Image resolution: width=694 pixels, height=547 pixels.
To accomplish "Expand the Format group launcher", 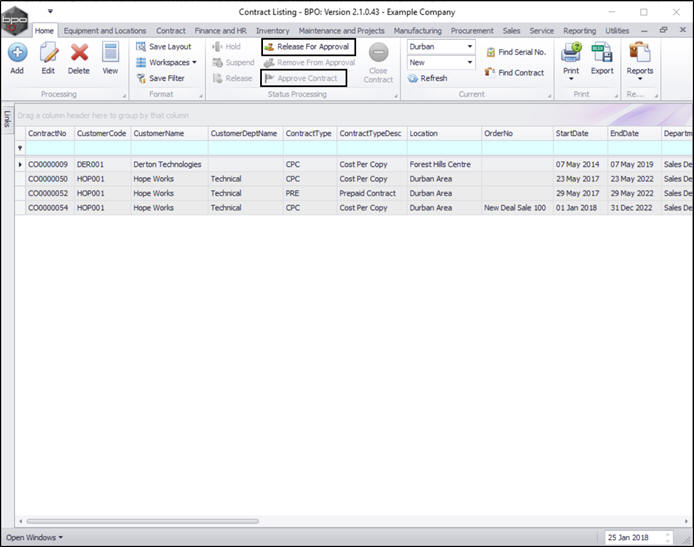I will pyautogui.click(x=201, y=96).
